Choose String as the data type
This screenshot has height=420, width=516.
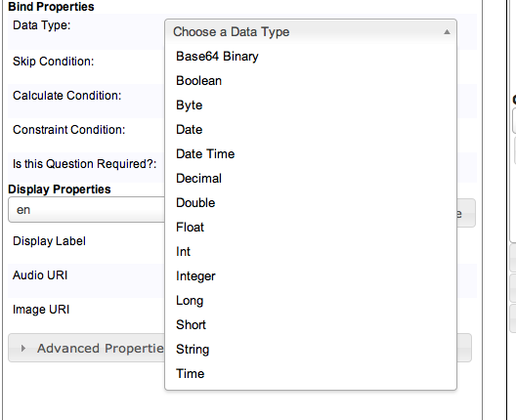(x=311, y=349)
